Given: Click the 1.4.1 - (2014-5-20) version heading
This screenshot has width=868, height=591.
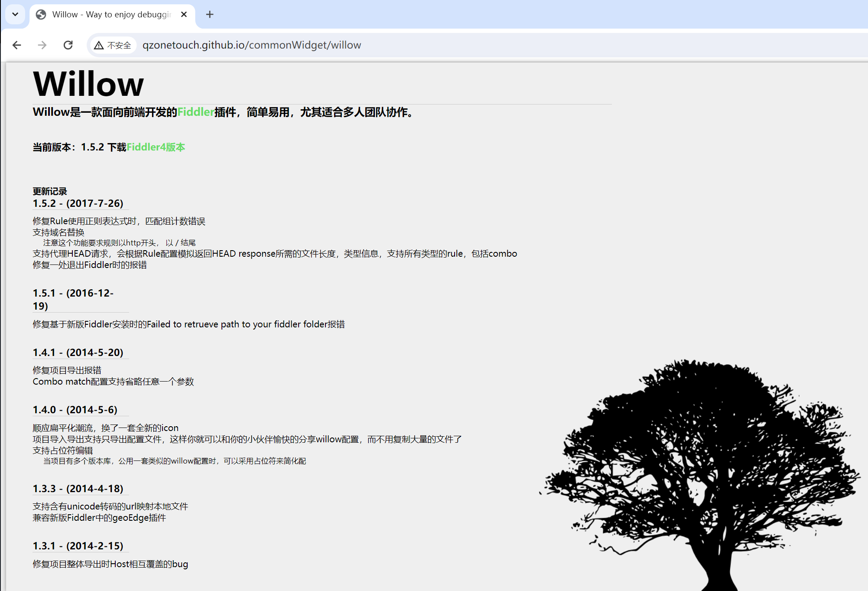Looking at the screenshot, I should tap(78, 353).
